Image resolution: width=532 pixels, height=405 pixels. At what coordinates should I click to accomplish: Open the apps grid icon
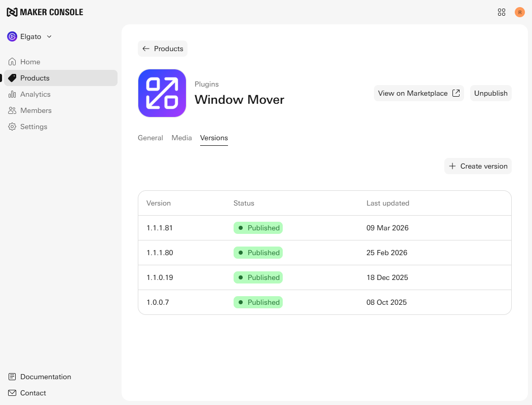tap(502, 12)
